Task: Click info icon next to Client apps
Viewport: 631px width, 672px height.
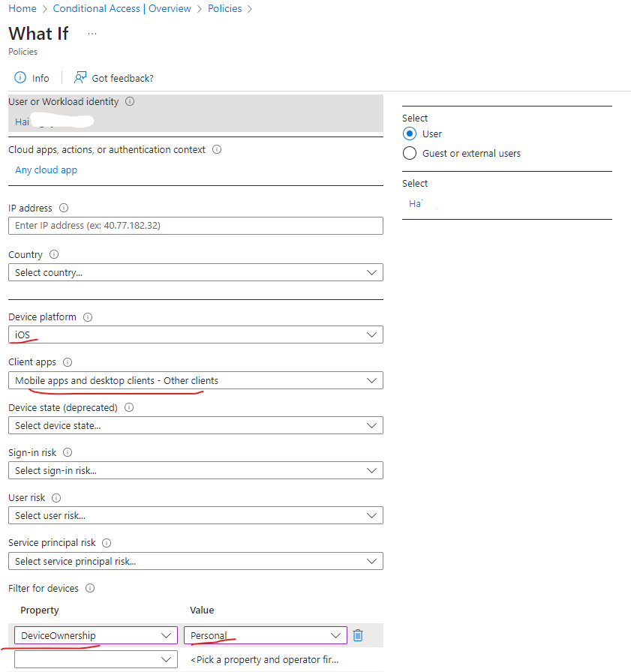Action: (68, 362)
